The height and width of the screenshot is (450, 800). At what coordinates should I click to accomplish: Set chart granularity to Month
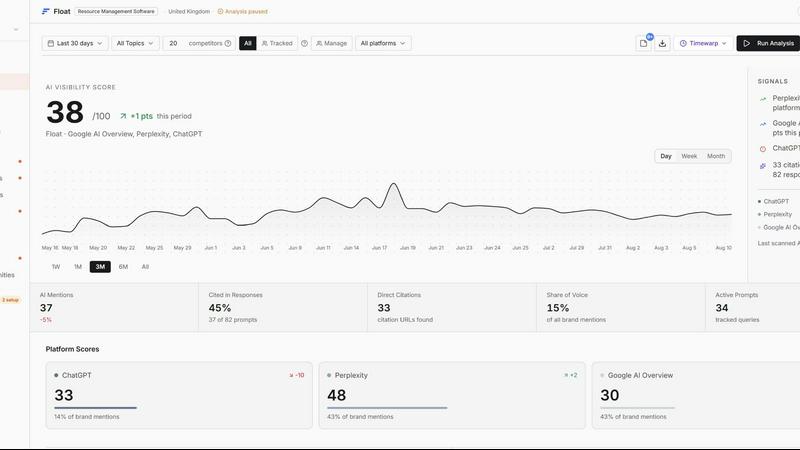pos(716,156)
